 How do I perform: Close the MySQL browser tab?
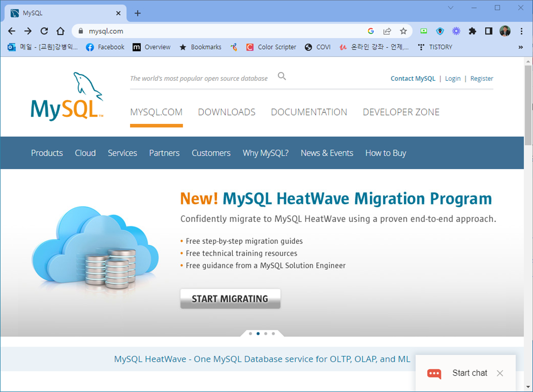118,13
